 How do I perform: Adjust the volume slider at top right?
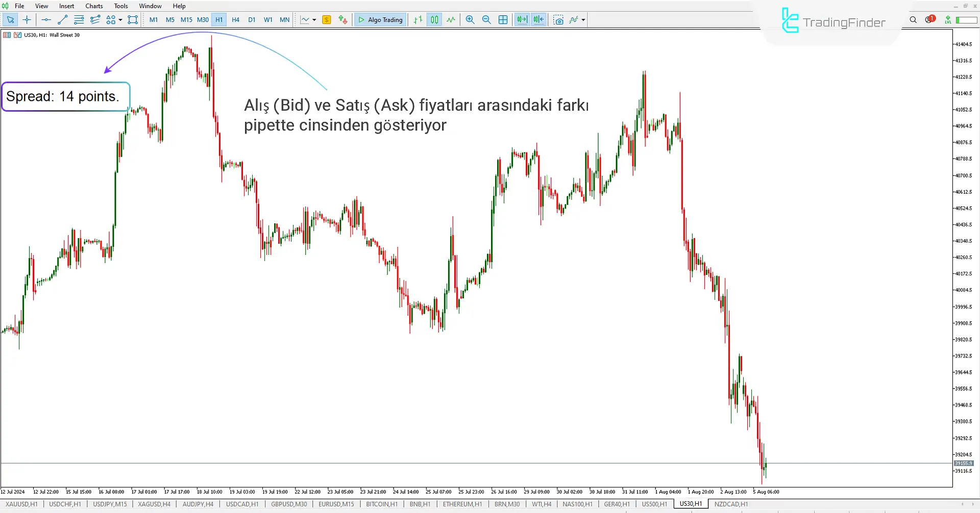tap(966, 19)
